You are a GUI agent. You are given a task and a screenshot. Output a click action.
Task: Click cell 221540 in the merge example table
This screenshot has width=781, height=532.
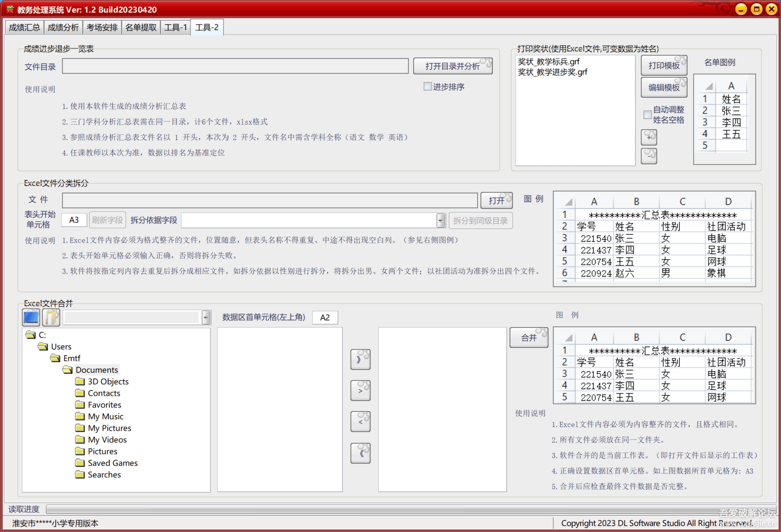pos(596,374)
